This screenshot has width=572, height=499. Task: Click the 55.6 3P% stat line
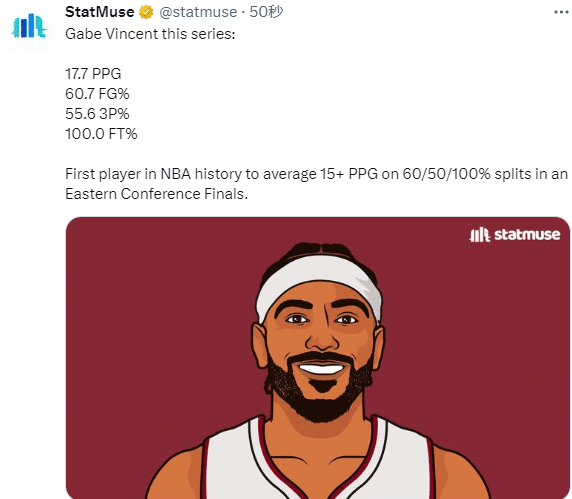coord(97,114)
